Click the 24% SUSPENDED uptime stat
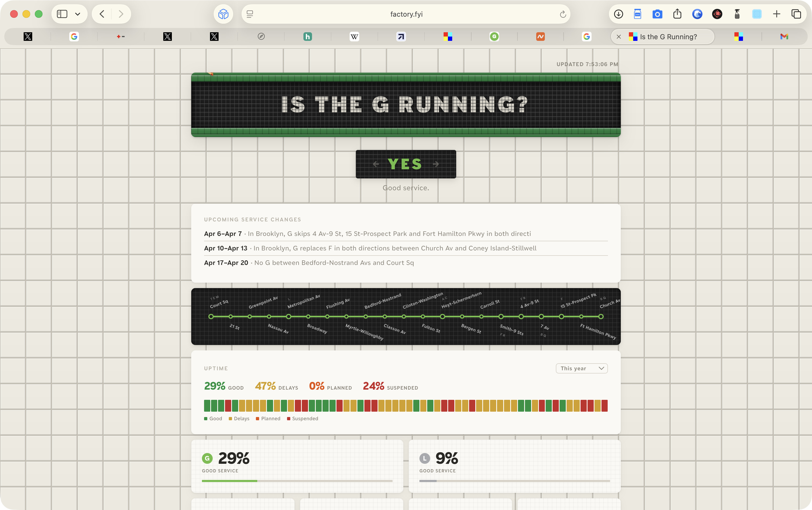 coord(390,386)
